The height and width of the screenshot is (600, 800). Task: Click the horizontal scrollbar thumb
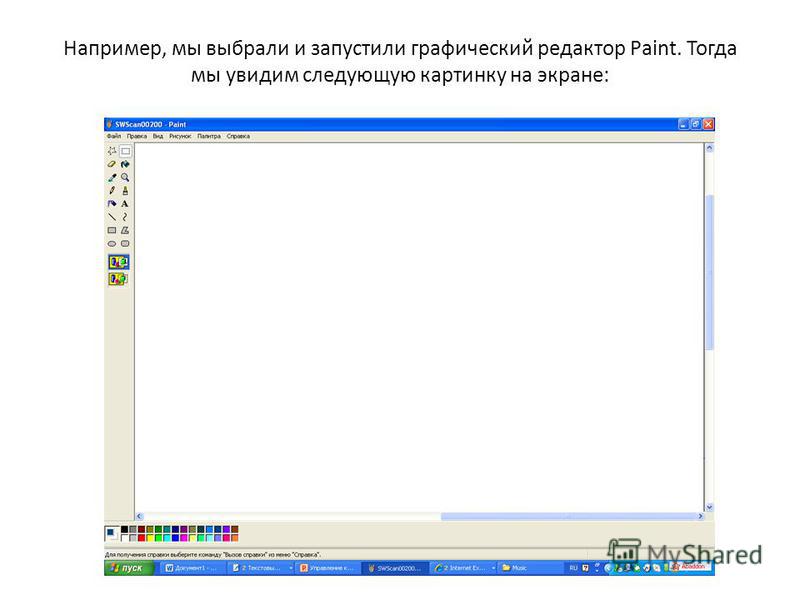570,517
